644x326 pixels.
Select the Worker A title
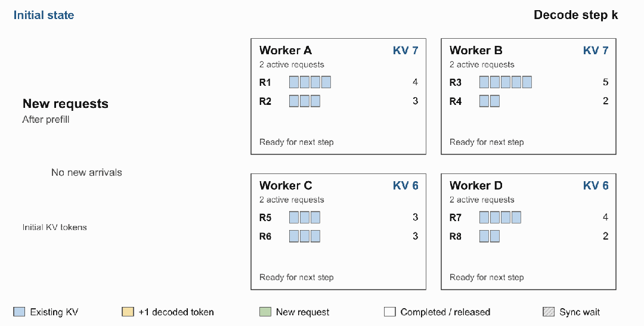point(286,51)
